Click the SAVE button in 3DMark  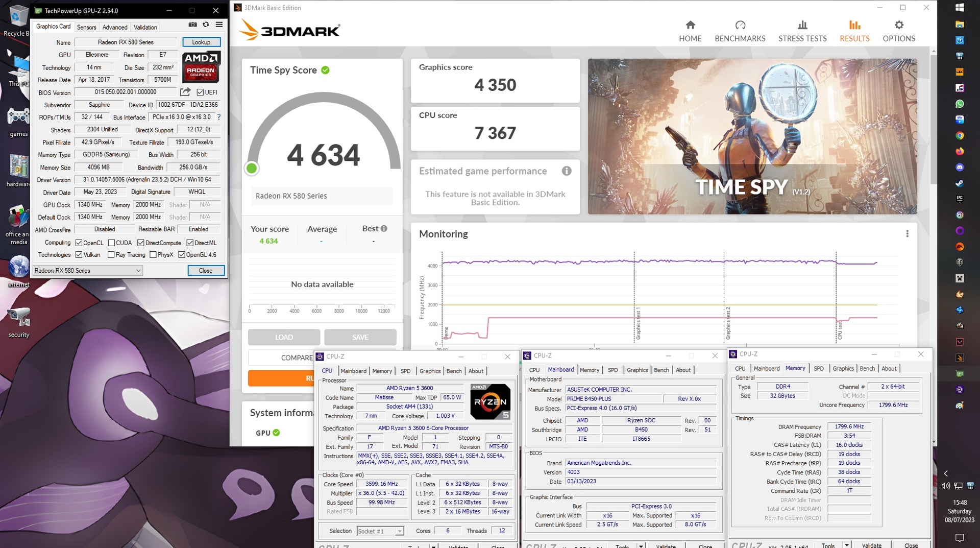360,337
